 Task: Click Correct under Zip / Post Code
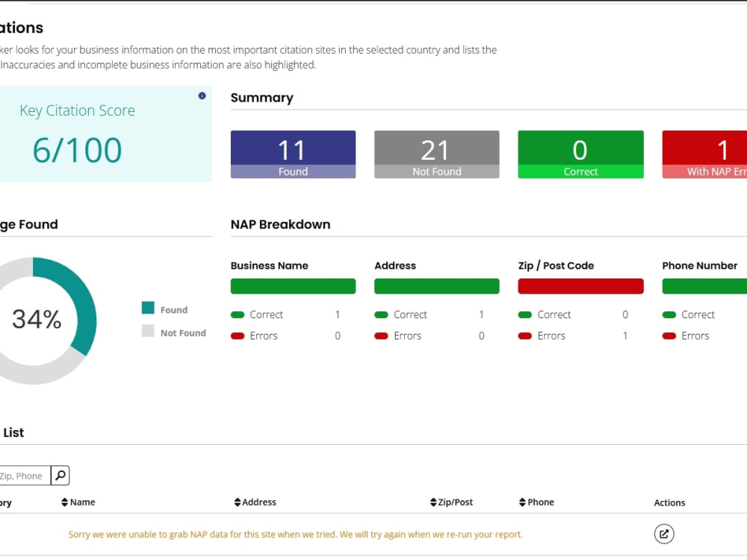554,315
